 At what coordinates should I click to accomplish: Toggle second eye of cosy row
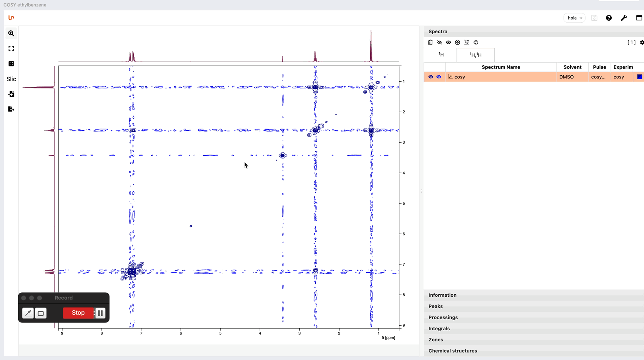439,77
